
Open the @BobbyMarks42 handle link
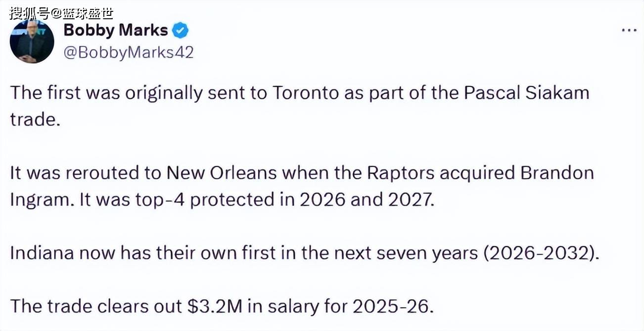click(129, 53)
